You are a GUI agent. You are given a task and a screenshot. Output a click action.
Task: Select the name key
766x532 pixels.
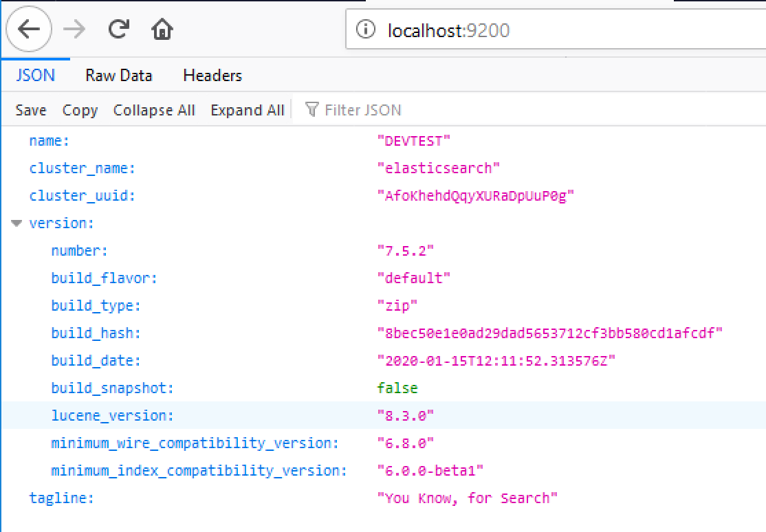tap(50, 141)
